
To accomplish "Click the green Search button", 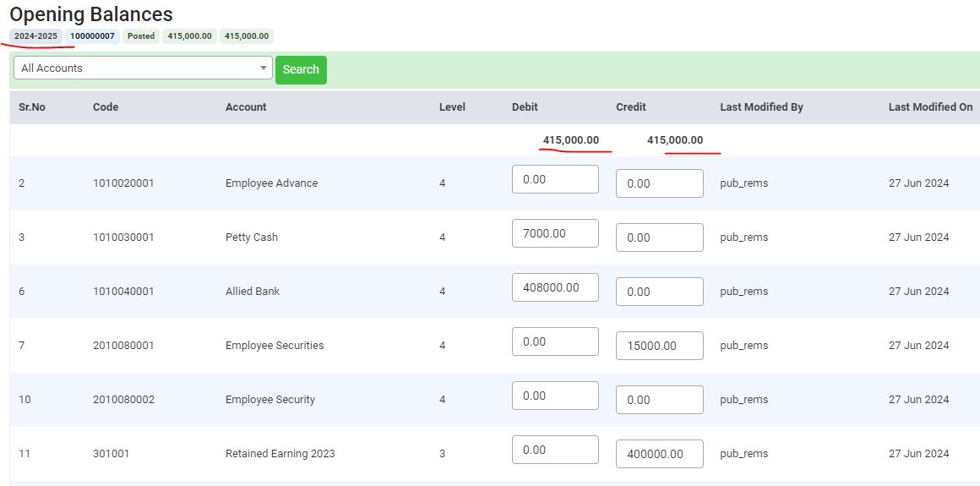I will [301, 69].
